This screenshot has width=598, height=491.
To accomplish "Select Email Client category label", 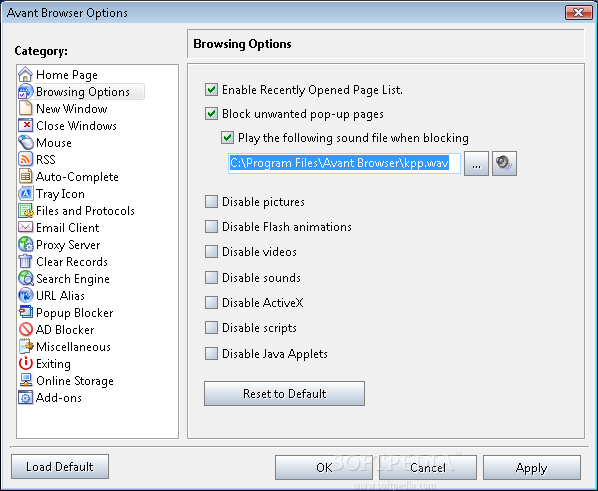I will [68, 228].
